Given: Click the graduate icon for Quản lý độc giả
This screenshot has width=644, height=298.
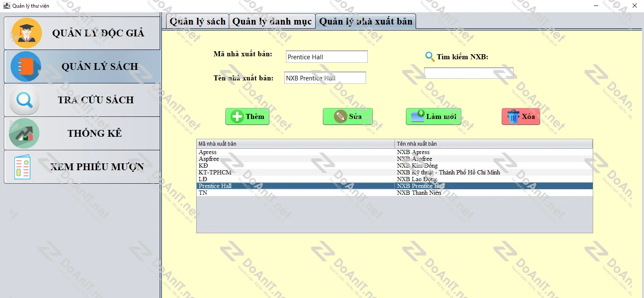Looking at the screenshot, I should click(x=27, y=33).
